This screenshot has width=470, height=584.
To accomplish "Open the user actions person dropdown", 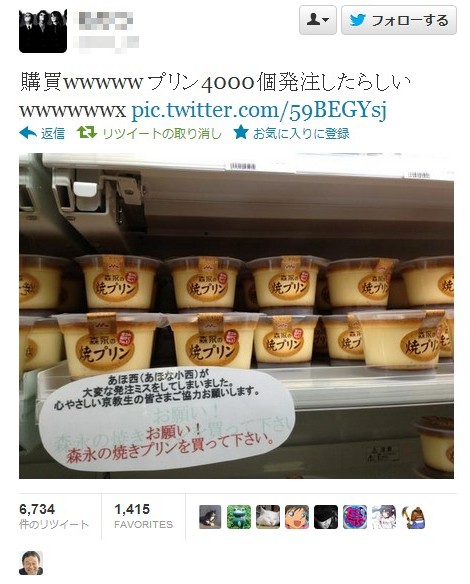I will click(x=318, y=20).
